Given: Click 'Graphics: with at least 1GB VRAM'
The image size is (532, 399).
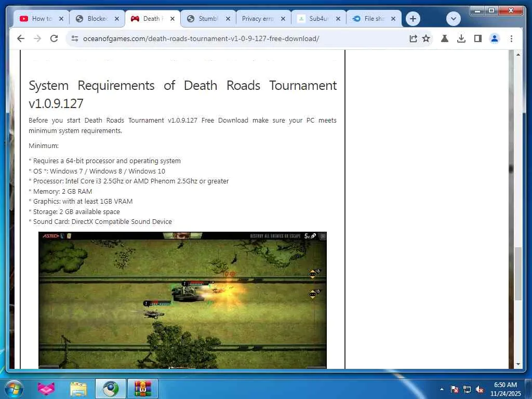Looking at the screenshot, I should click(81, 201).
